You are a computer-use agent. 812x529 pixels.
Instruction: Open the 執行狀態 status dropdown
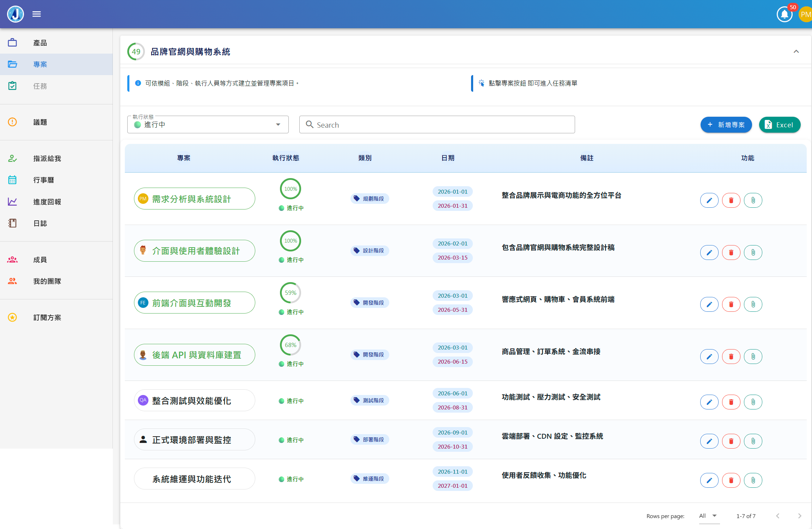(x=208, y=125)
